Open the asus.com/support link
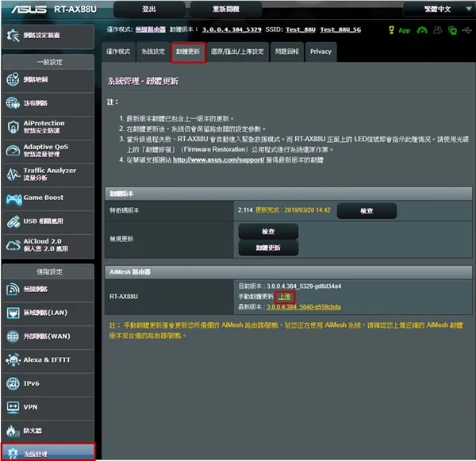The image size is (476, 461). [219, 160]
